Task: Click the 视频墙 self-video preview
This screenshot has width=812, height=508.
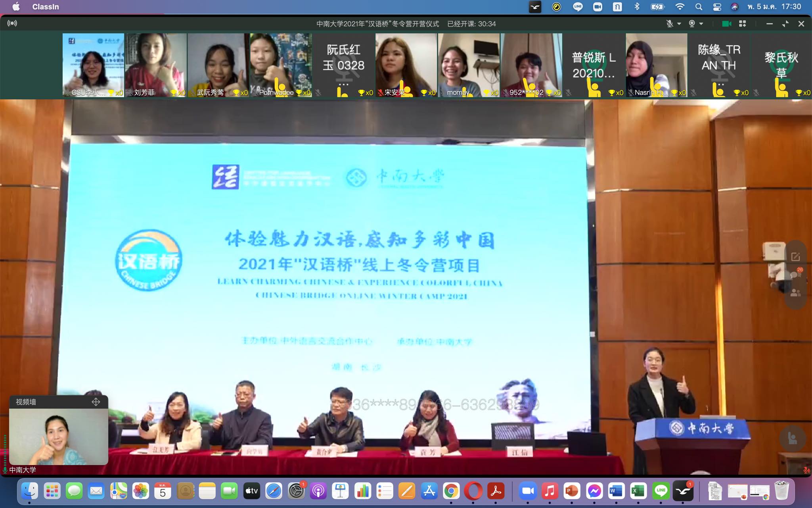Action: [59, 437]
